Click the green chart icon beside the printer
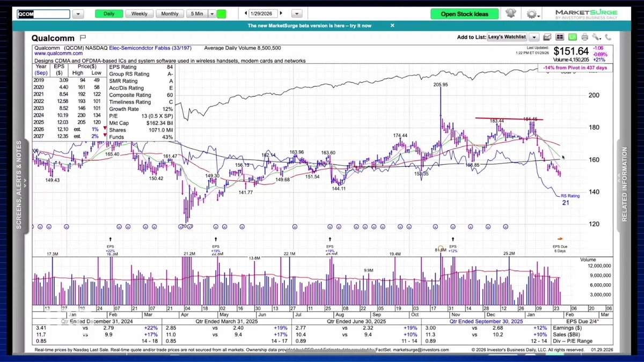The image size is (644, 362). 572,38
